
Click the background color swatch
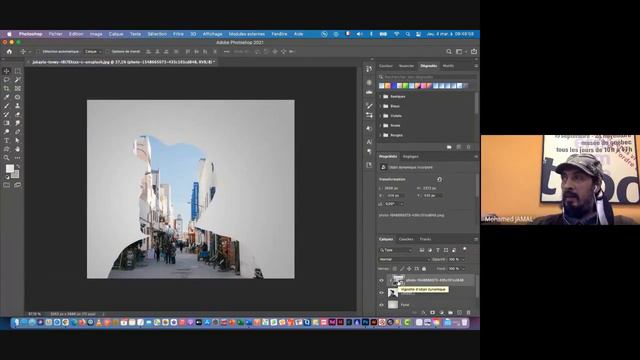click(16, 175)
